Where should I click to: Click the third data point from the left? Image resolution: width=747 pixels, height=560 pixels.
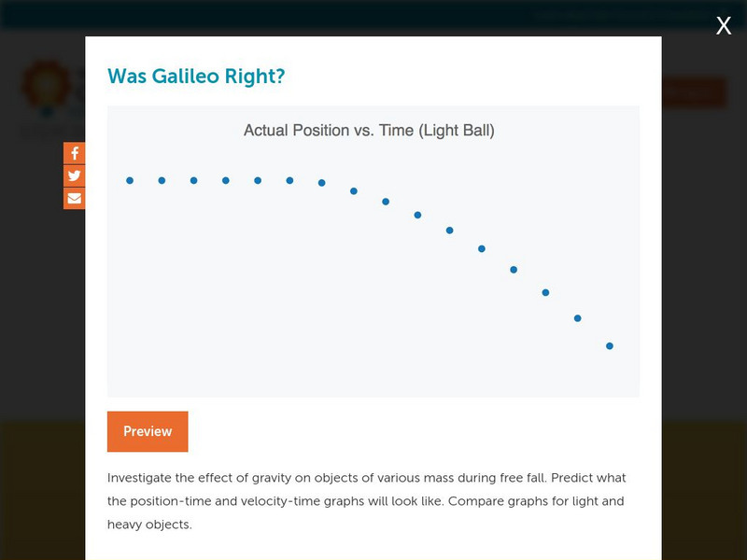[x=194, y=180]
